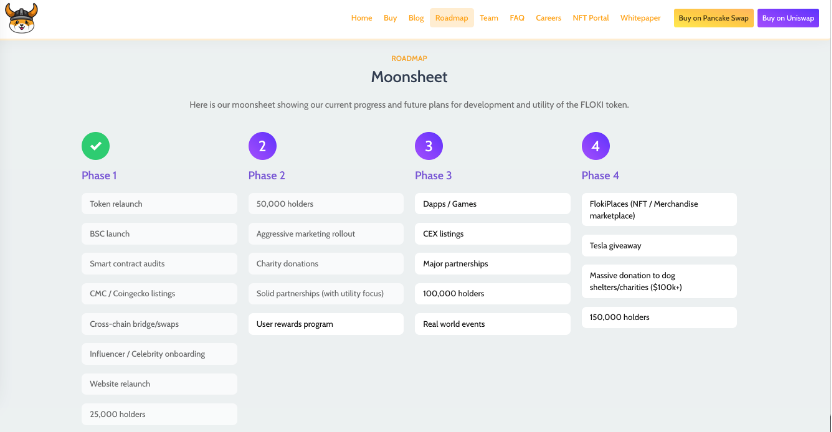Select the 150,000 holders item
Image resolution: width=832 pixels, height=432 pixels.
point(659,317)
